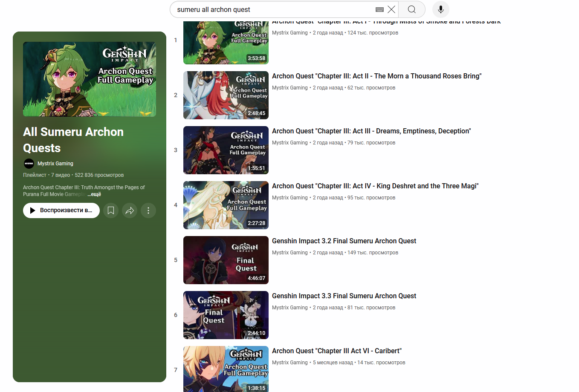Screen dimensions: 579x392
Task: Click the playlist description text "Archon Quest Chapter III: Truth Amongst…"
Action: point(84,191)
